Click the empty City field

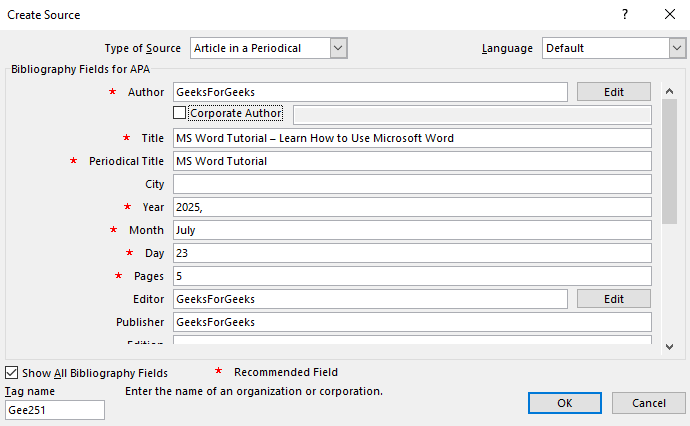412,184
